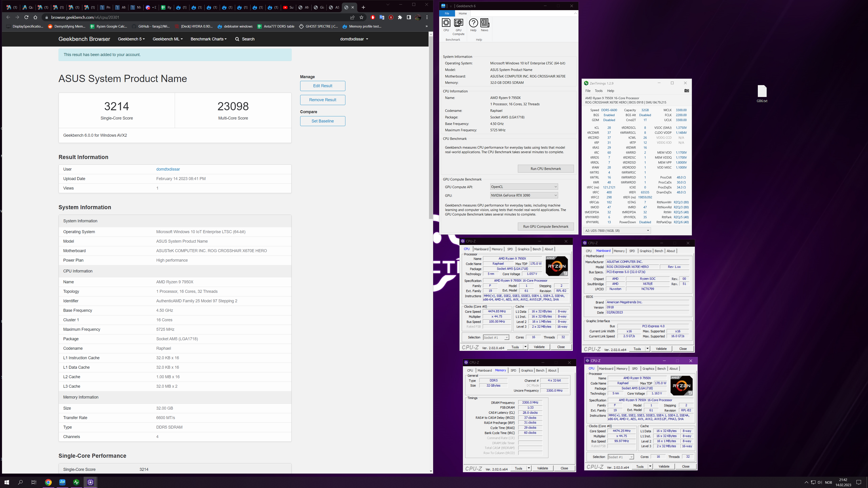
Task: Click the browser vertical scrollbar thumb
Action: point(431,127)
